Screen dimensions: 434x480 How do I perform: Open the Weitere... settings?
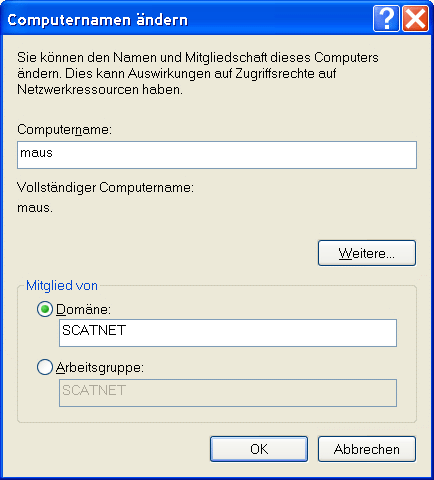click(367, 253)
